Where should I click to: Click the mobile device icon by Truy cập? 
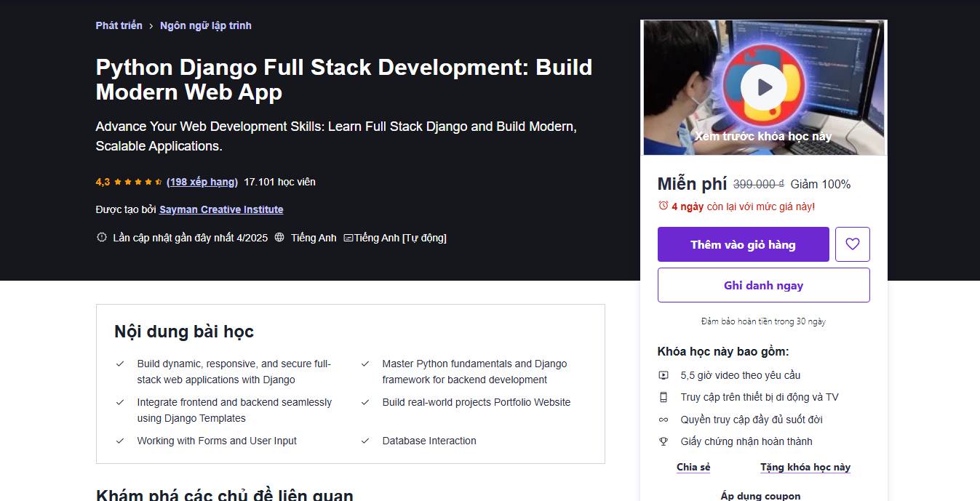[664, 397]
